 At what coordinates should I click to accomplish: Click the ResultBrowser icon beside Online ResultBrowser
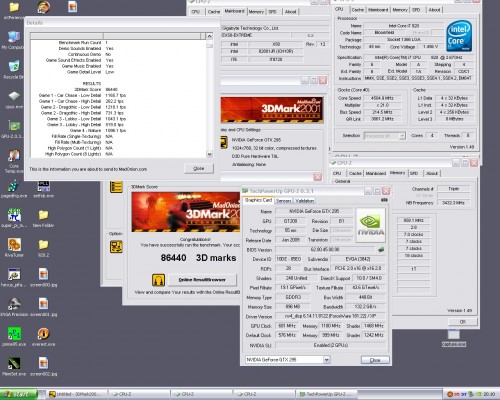158,280
